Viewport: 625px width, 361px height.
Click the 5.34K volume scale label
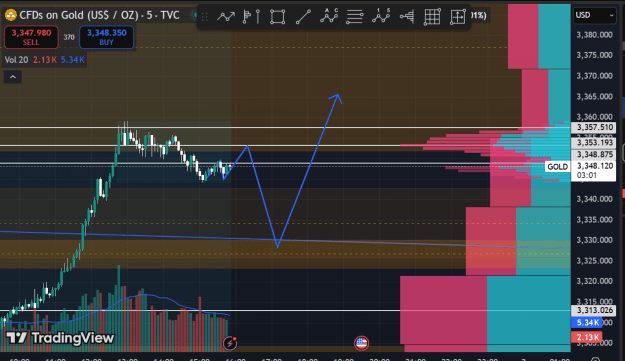[x=587, y=322]
